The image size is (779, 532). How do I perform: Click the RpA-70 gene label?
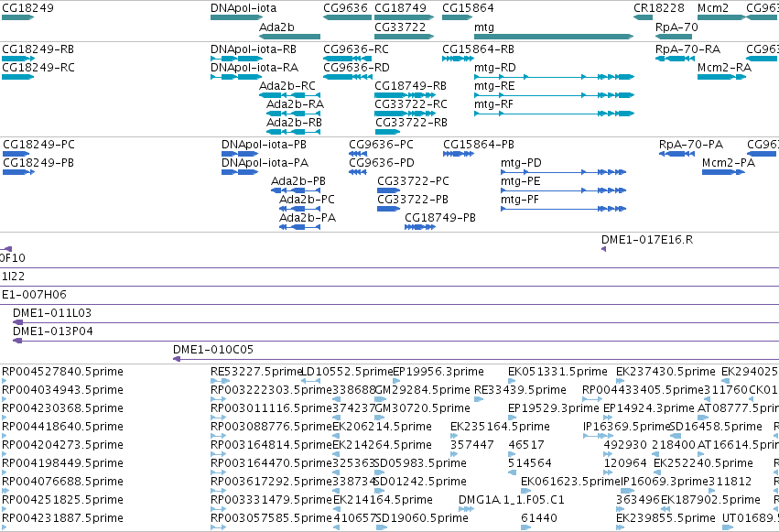pyautogui.click(x=676, y=27)
